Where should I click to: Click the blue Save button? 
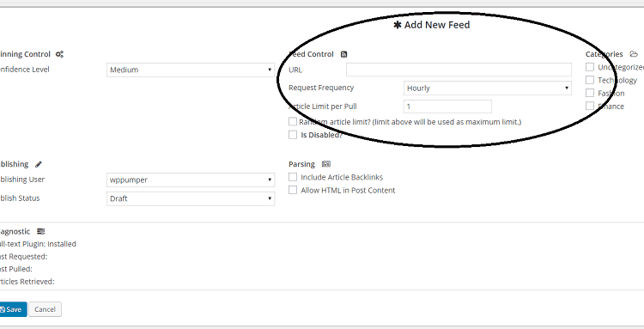(x=12, y=309)
